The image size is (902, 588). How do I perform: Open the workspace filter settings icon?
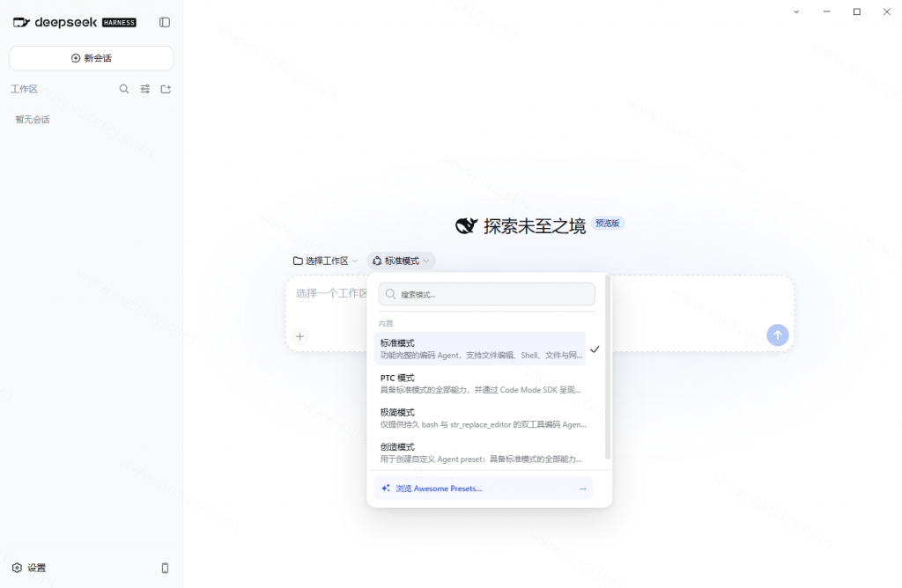[x=145, y=89]
